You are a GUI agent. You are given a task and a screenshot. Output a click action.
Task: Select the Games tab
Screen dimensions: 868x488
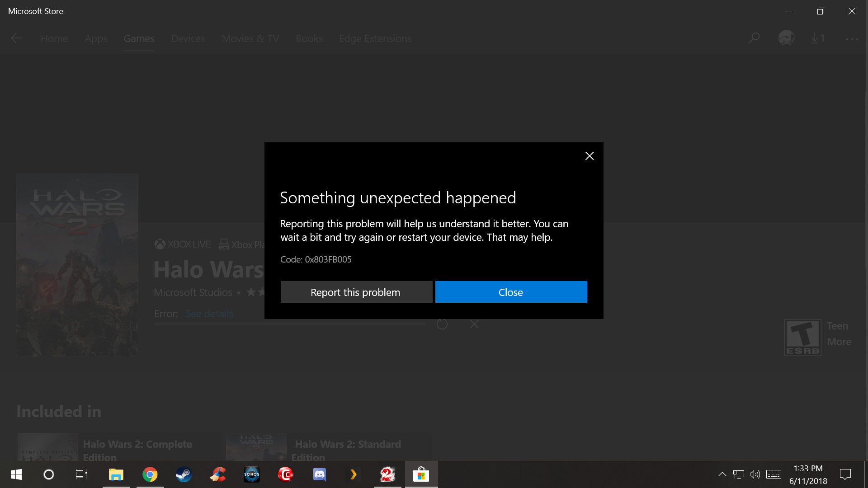tap(139, 38)
